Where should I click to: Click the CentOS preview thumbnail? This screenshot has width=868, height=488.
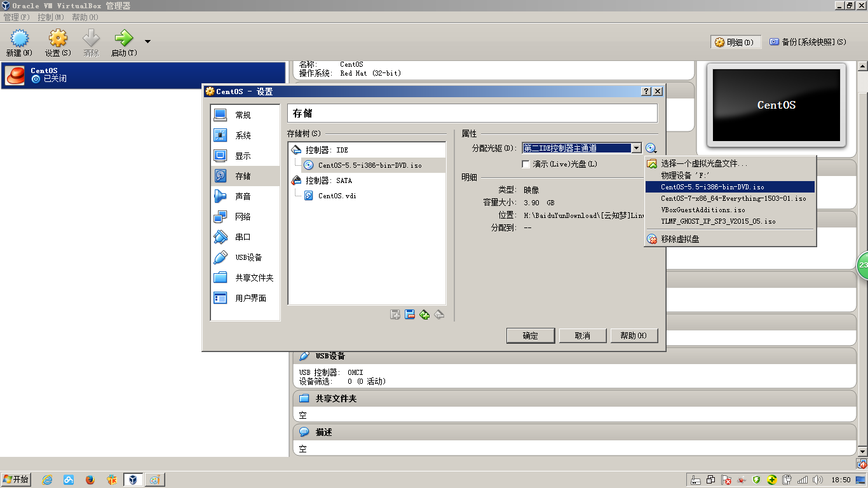pyautogui.click(x=776, y=105)
